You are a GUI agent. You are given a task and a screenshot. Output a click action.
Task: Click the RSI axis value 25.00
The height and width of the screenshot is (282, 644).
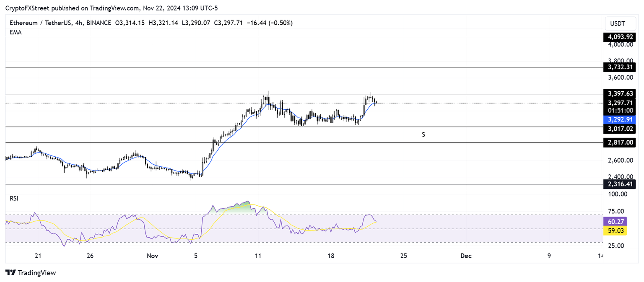tap(615, 246)
